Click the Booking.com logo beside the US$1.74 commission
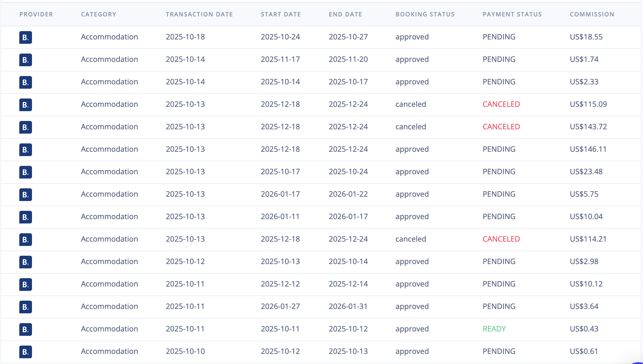This screenshot has height=364, width=643. click(25, 60)
